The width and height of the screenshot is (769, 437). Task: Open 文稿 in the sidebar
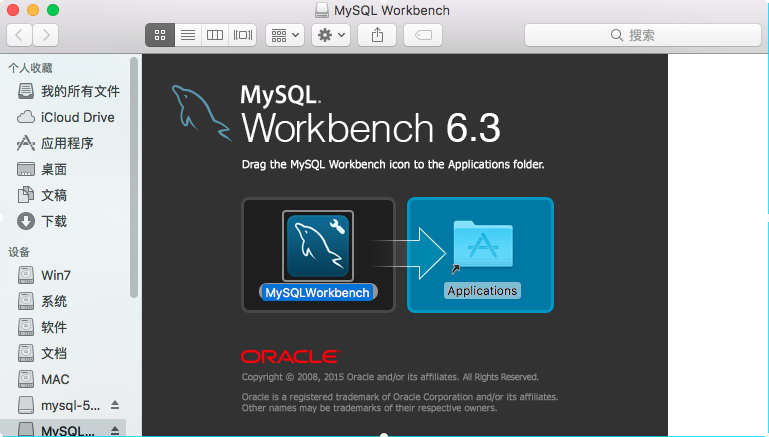coord(42,195)
